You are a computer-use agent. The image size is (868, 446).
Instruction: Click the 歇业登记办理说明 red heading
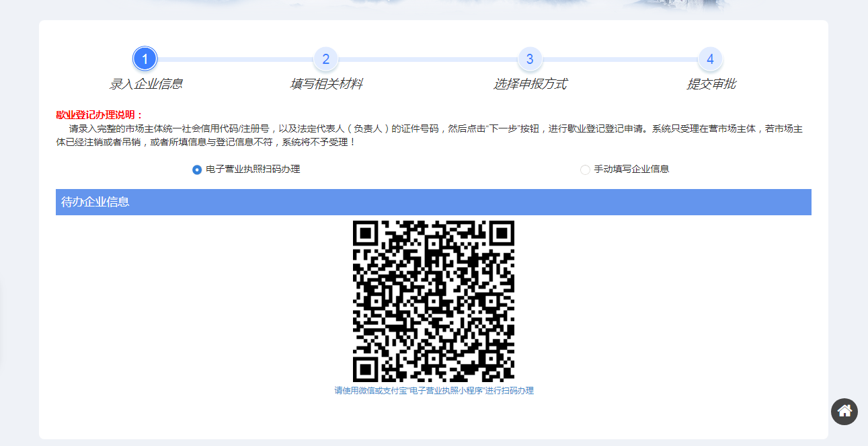[x=100, y=115]
